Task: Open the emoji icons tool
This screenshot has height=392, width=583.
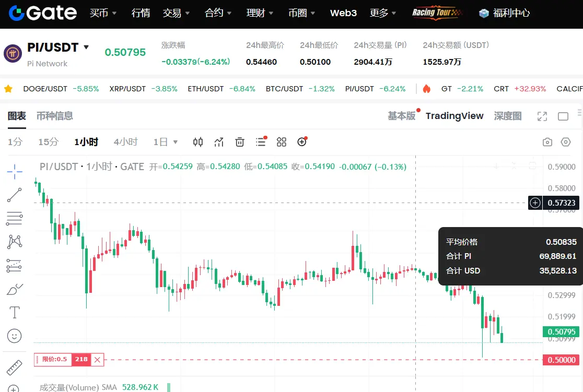Action: tap(15, 336)
